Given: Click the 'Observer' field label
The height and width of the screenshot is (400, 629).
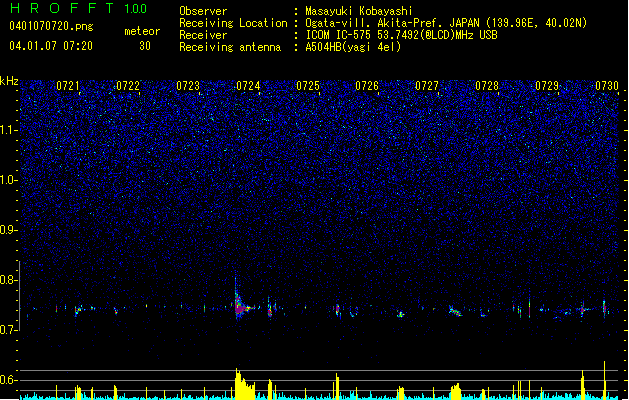Looking at the screenshot, I should click(x=203, y=11).
